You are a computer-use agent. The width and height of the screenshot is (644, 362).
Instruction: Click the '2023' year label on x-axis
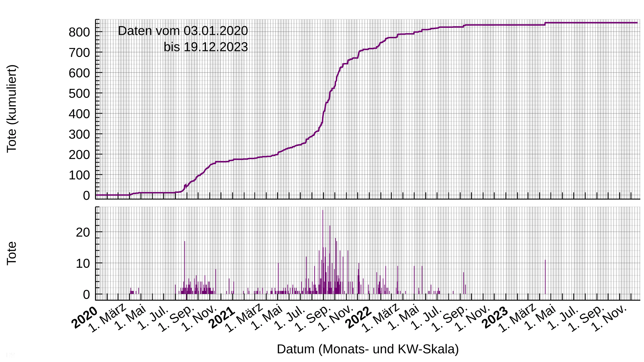click(x=495, y=317)
